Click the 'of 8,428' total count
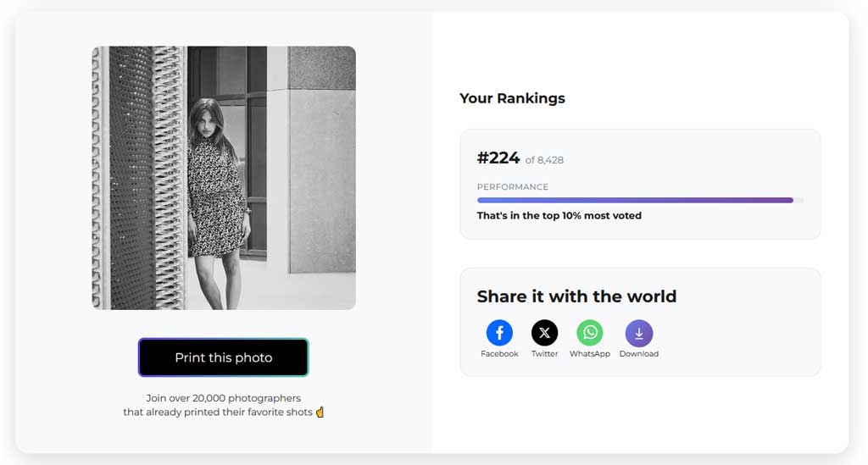Image resolution: width=868 pixels, height=465 pixels. pos(544,160)
